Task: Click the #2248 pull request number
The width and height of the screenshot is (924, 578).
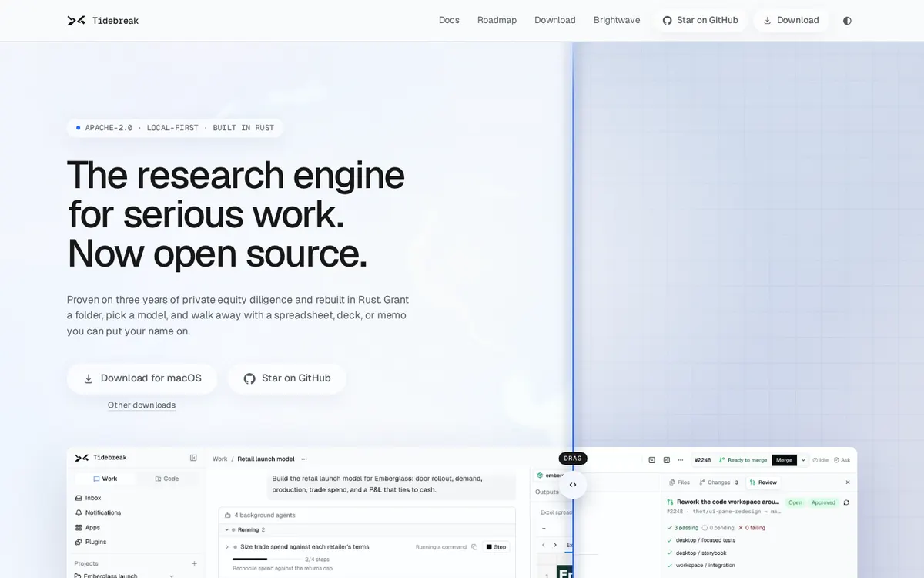Action: 703,460
